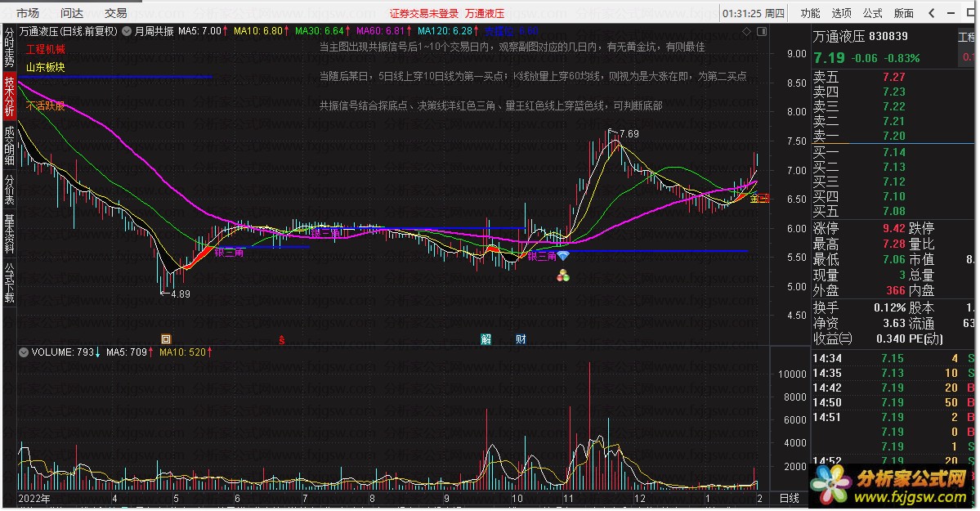Open the 交易 menu
Image resolution: width=980 pixels, height=511 pixels.
tap(115, 13)
